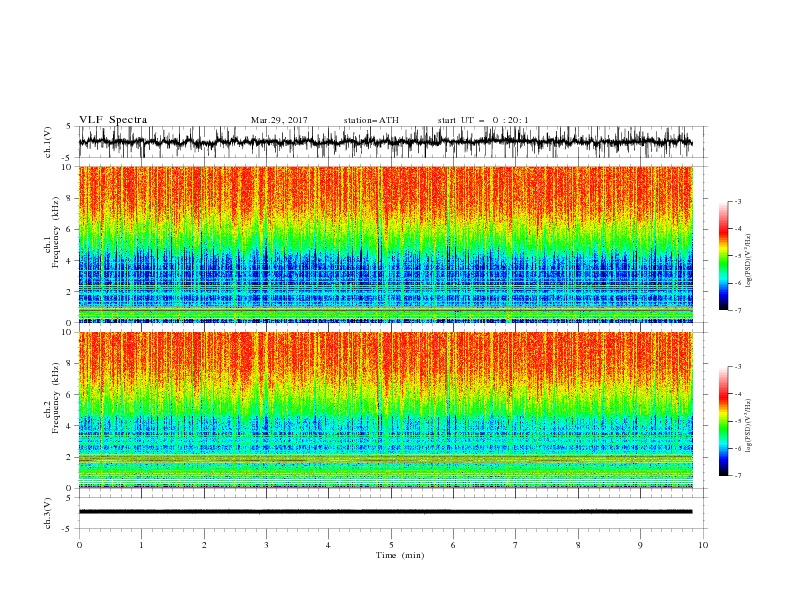Select the ch.2 color bar "log(PSD)(V²/Hz)" label
This screenshot has height=612, width=792.
coord(748,425)
